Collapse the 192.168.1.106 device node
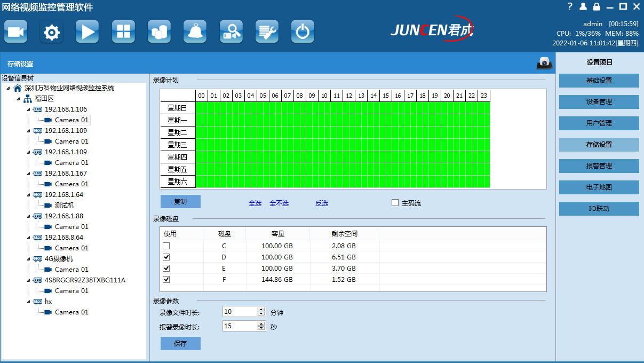 pos(29,110)
